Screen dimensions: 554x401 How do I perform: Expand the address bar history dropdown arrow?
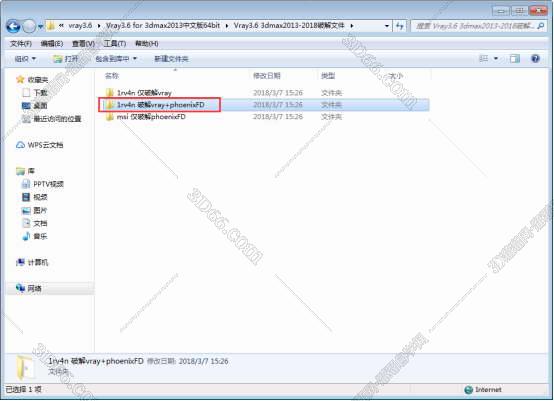coord(387,26)
